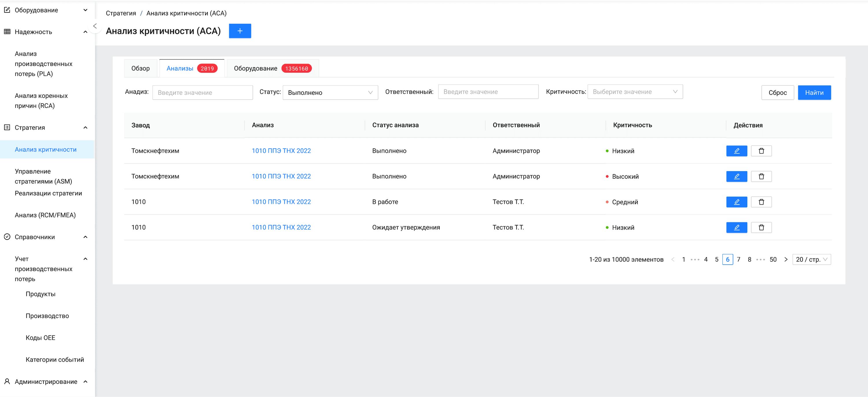Click the blue plus add analysis button
The image size is (868, 397).
pyautogui.click(x=240, y=31)
